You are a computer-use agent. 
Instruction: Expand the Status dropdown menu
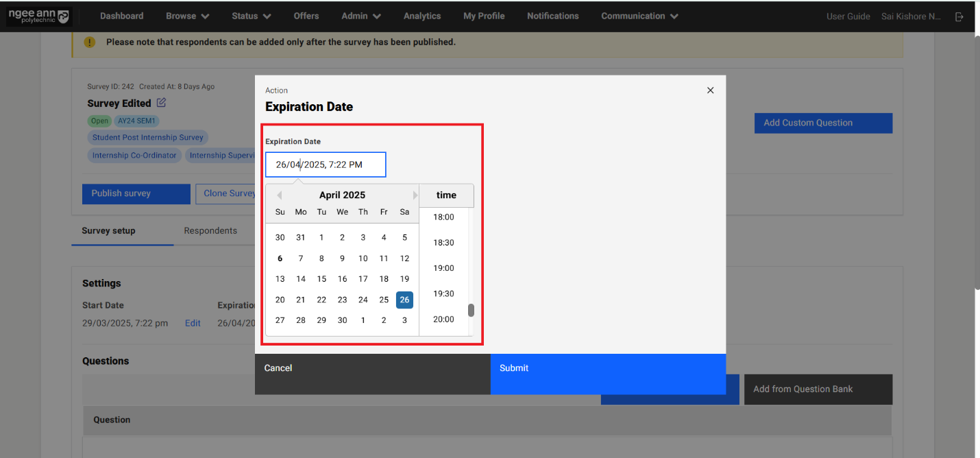click(x=251, y=16)
